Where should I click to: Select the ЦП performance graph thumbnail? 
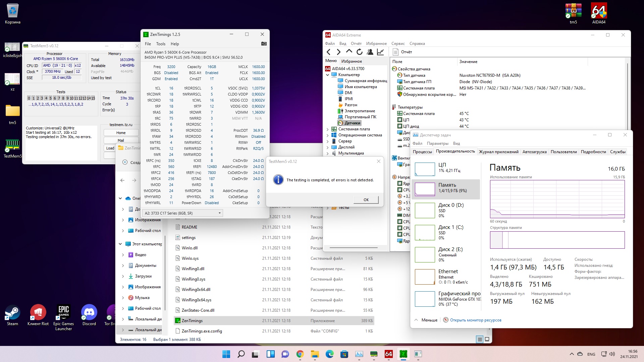click(x=425, y=169)
